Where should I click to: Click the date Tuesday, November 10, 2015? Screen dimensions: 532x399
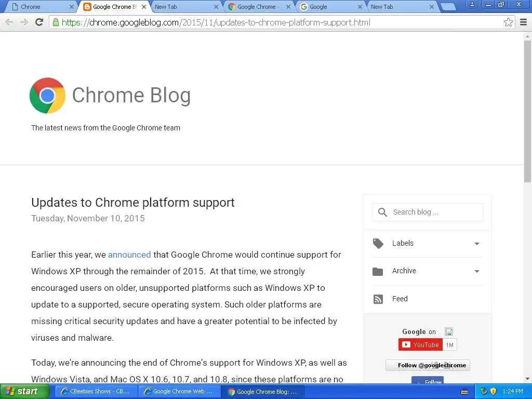88,219
